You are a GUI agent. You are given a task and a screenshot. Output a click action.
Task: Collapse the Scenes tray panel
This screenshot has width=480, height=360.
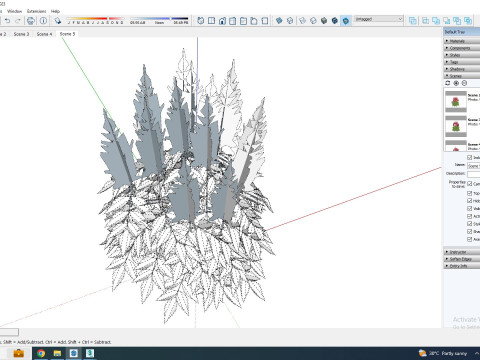pos(462,76)
